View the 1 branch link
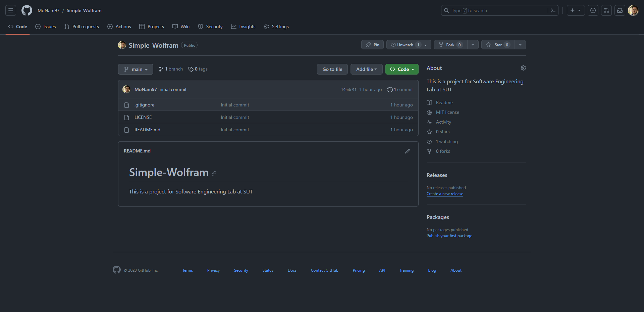The height and width of the screenshot is (312, 644). pyautogui.click(x=171, y=69)
